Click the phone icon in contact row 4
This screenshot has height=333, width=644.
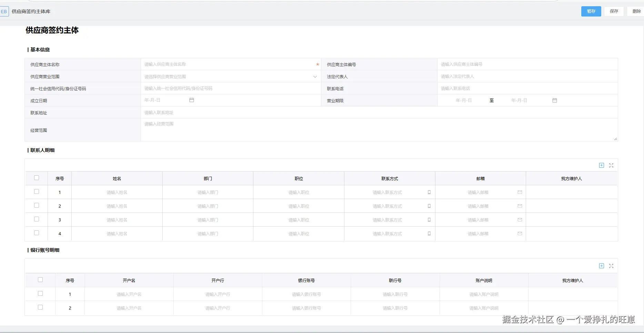(x=429, y=233)
